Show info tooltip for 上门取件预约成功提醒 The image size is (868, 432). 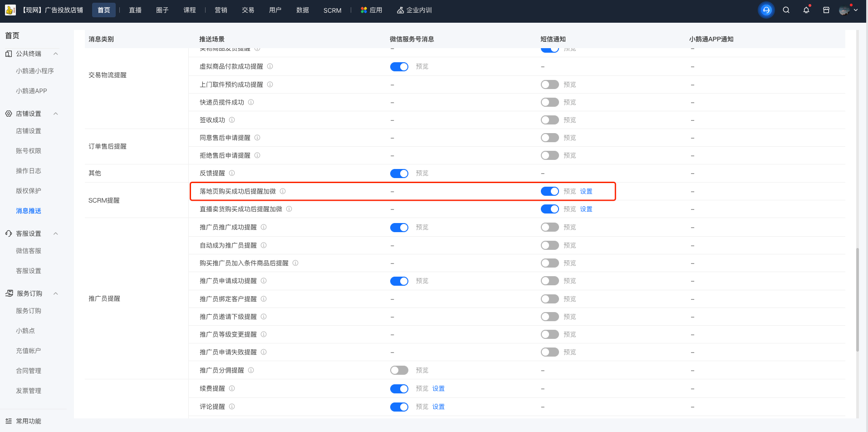270,84
